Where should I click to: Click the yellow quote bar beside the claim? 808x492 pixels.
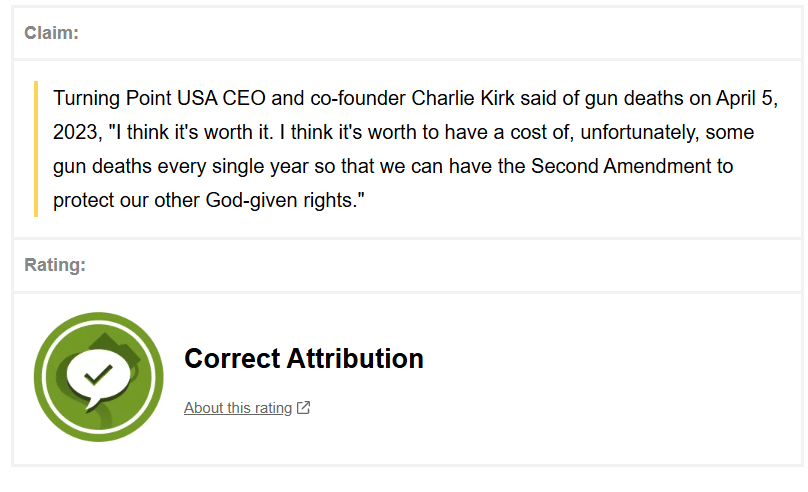[x=36, y=149]
